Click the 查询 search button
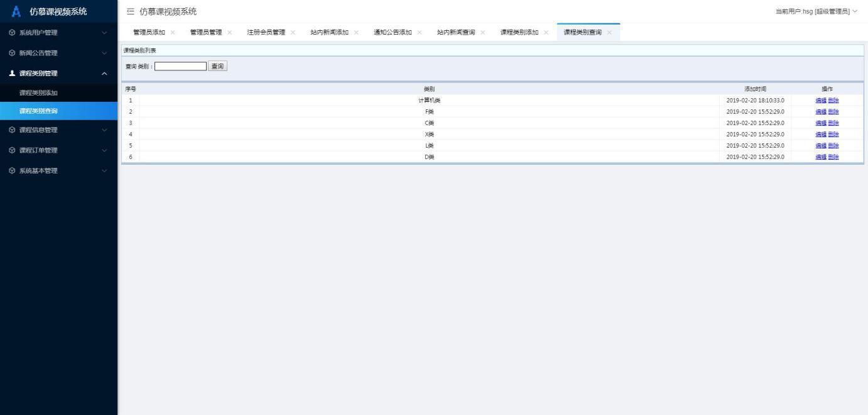The width and height of the screenshot is (868, 415). (x=217, y=66)
